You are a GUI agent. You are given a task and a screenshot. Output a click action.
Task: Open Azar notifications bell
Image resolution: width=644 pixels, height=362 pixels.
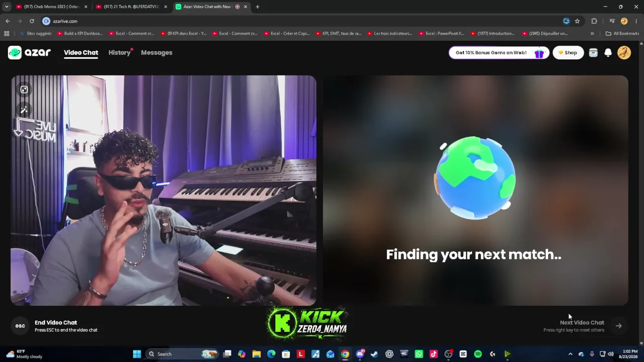pyautogui.click(x=608, y=52)
